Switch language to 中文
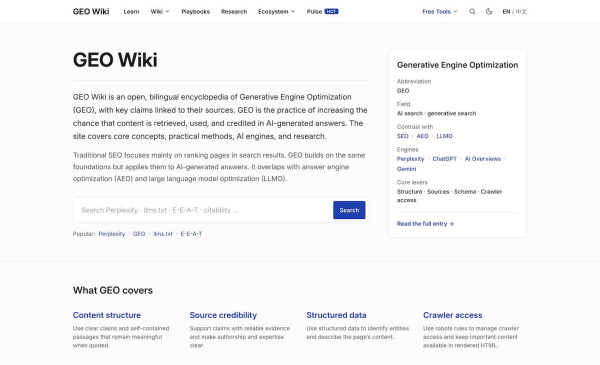600x365 pixels. coord(521,11)
